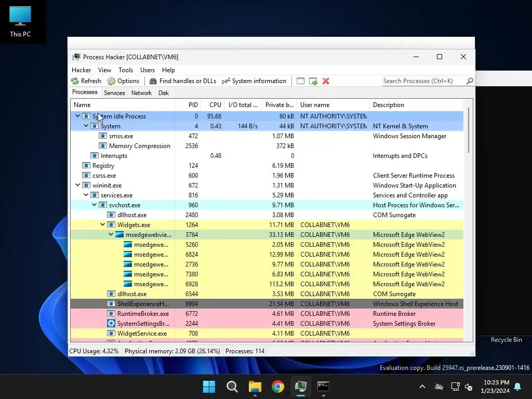Switch to the Services tab

(x=114, y=93)
